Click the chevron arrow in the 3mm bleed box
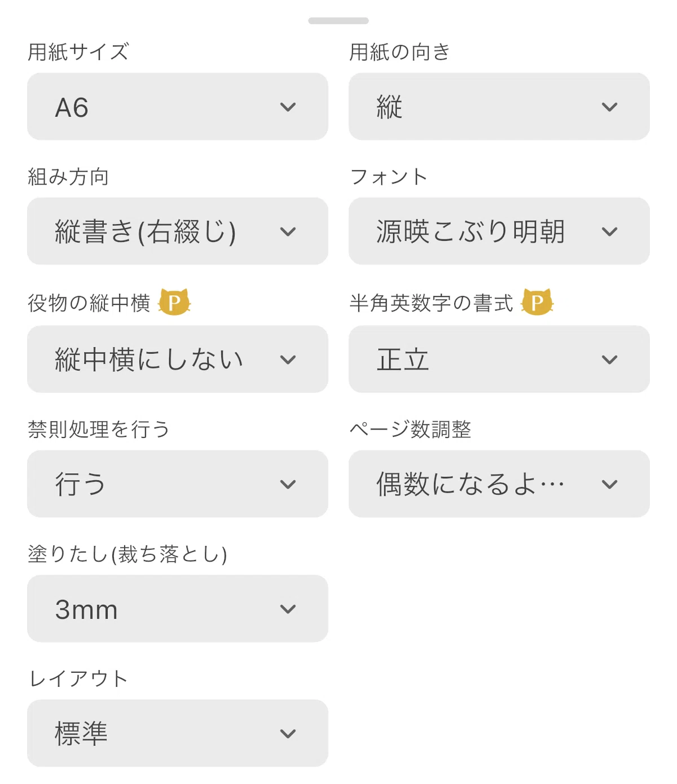The height and width of the screenshot is (784, 677). click(288, 609)
